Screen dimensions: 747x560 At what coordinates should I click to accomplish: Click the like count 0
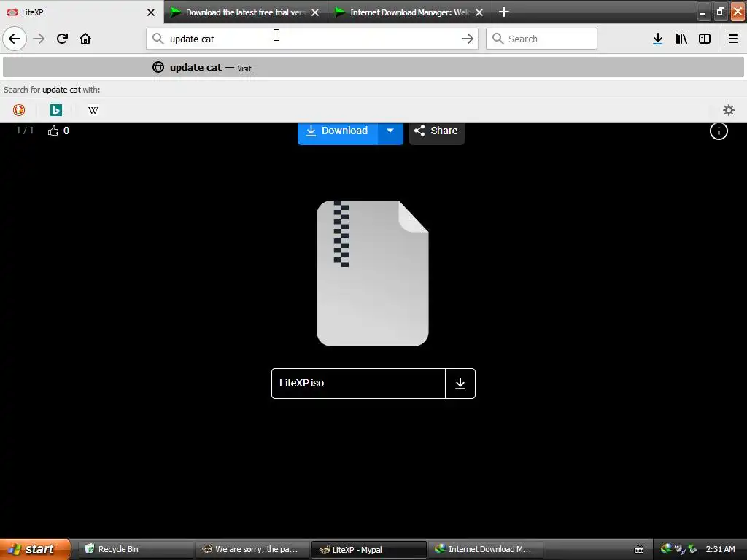tap(66, 131)
